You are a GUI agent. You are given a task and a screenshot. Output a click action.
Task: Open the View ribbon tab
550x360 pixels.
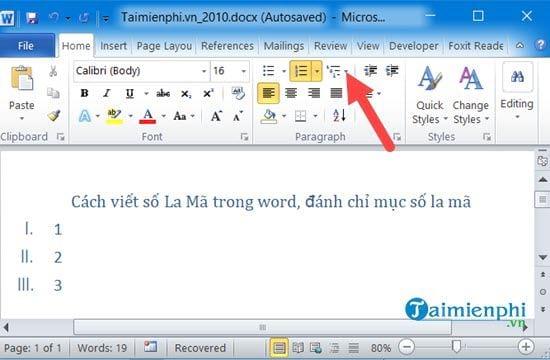click(368, 46)
